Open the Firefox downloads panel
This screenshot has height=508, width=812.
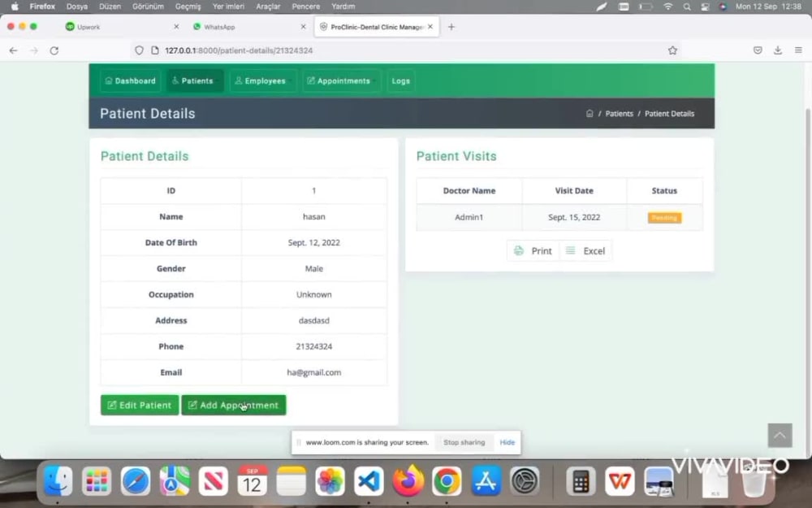[x=778, y=50]
